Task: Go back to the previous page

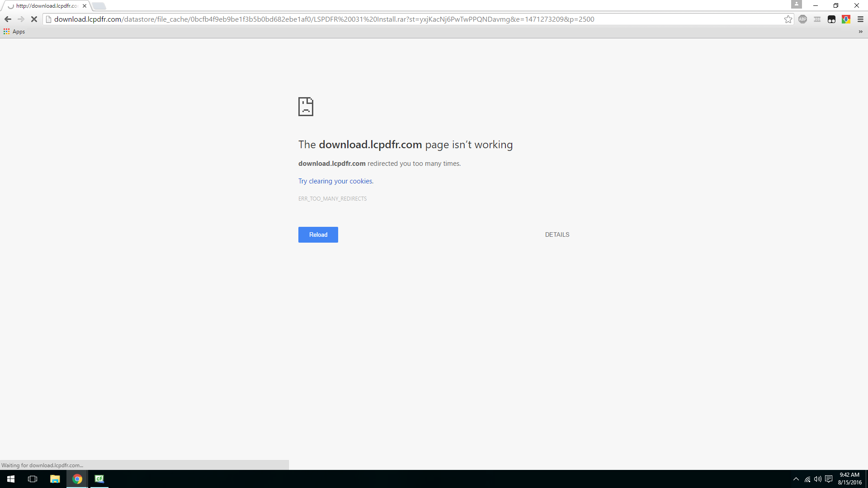Action: [x=8, y=19]
